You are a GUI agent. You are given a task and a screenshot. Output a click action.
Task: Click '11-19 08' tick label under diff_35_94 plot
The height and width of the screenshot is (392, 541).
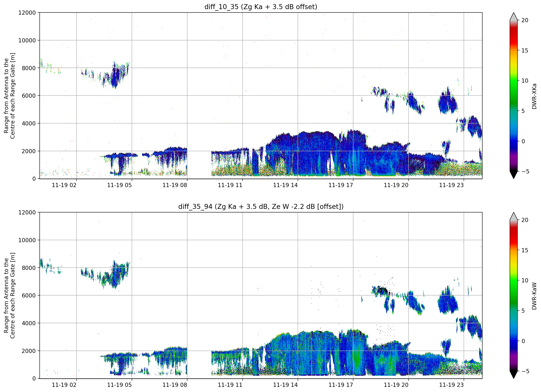coord(175,385)
